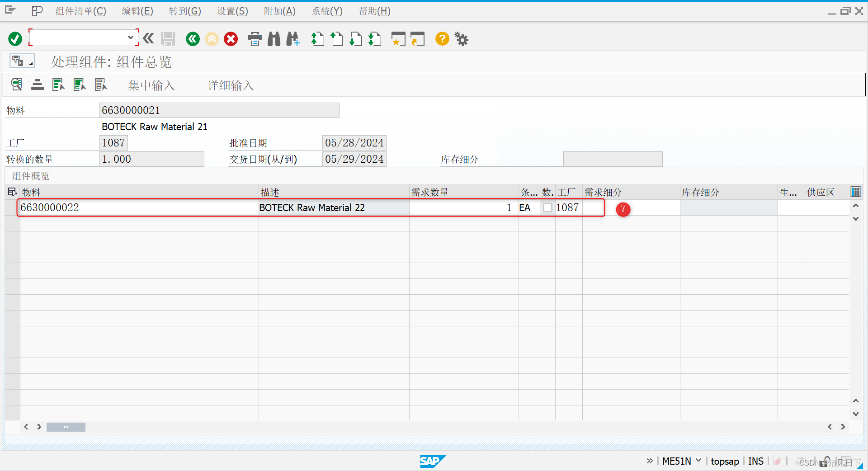Open Customize Local Layout gear icon

[461, 39]
